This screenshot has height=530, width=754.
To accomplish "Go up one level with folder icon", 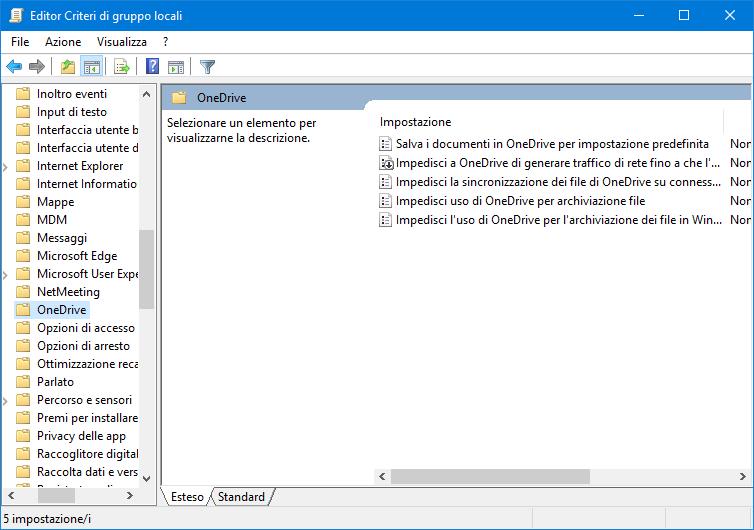I will tap(68, 66).
